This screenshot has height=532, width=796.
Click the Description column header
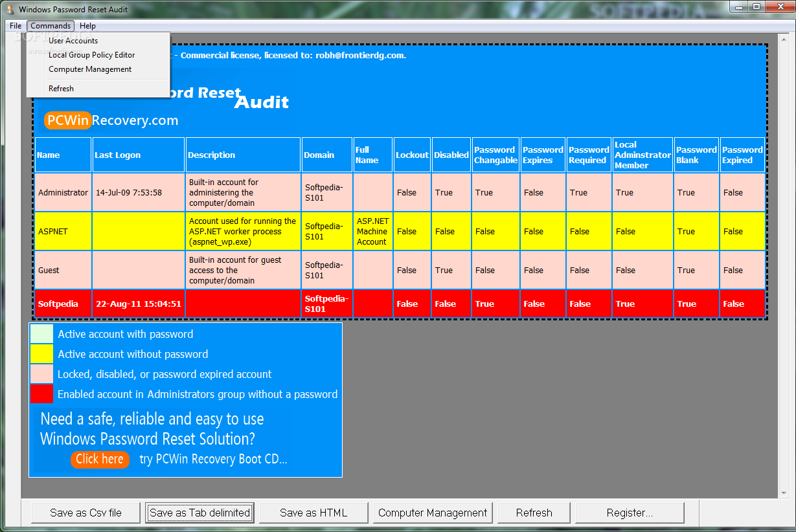click(x=244, y=155)
